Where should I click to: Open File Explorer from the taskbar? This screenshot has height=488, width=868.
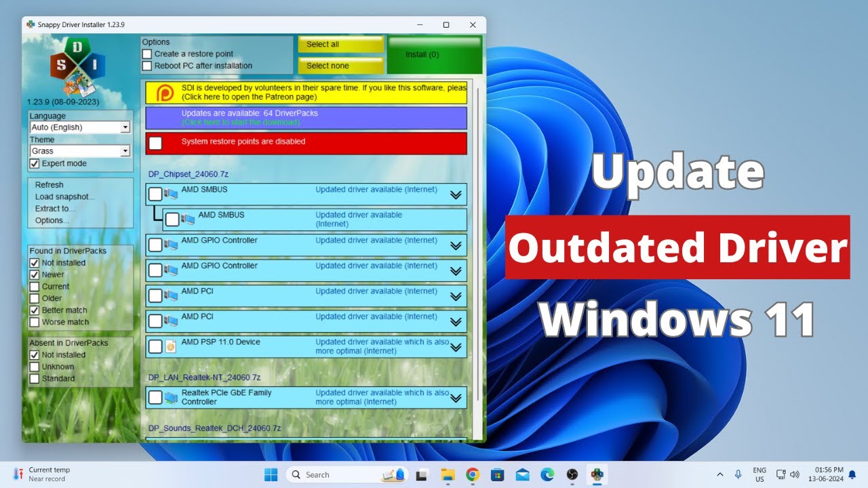click(447, 474)
